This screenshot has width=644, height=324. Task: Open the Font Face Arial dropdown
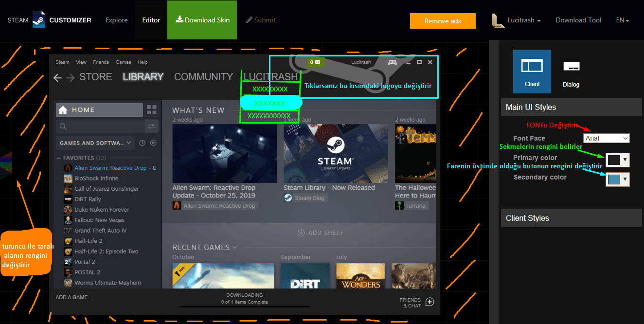(x=607, y=138)
